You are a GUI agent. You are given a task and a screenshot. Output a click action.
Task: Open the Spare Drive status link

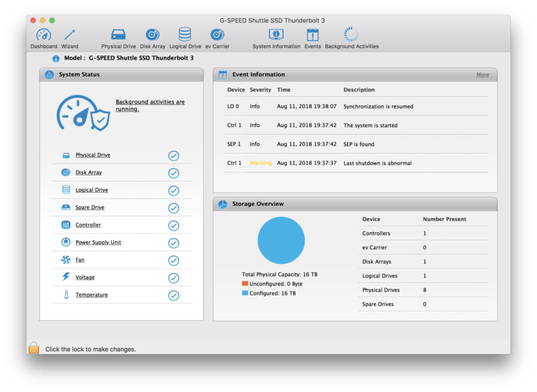89,208
